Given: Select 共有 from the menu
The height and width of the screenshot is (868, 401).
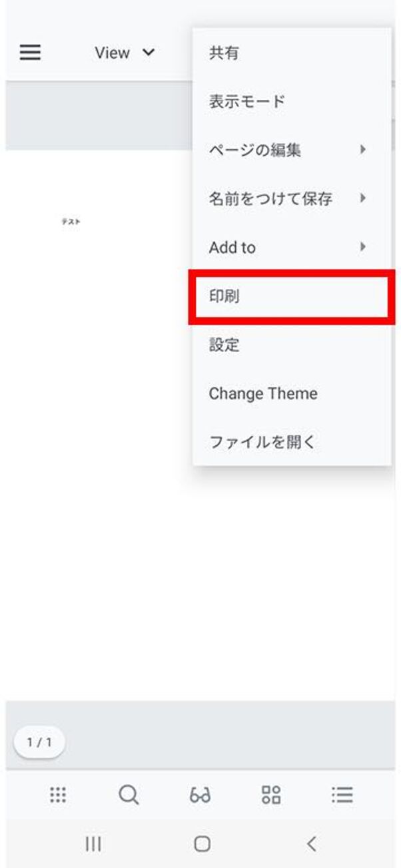Looking at the screenshot, I should pos(224,53).
